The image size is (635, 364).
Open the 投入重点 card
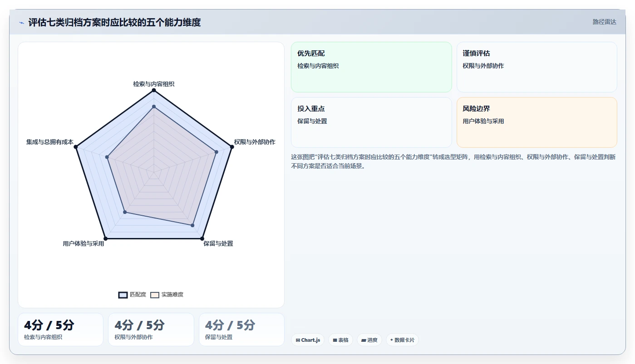[x=371, y=122]
